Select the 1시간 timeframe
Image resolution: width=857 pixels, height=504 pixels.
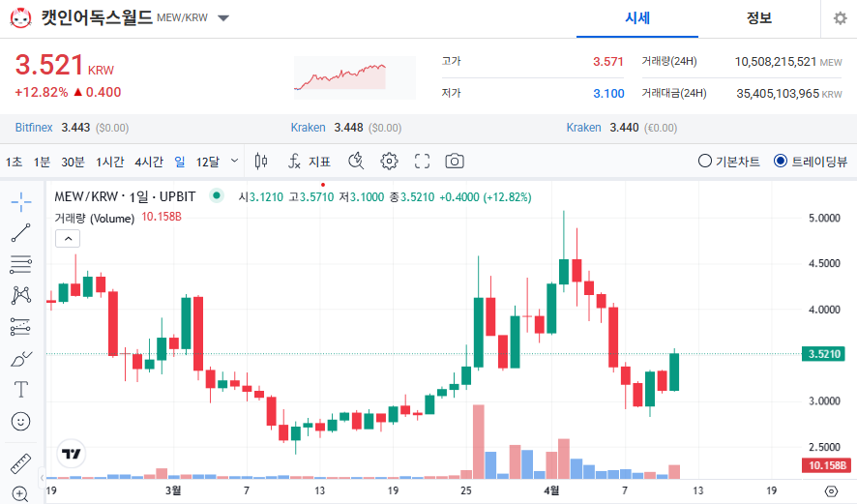(x=110, y=162)
